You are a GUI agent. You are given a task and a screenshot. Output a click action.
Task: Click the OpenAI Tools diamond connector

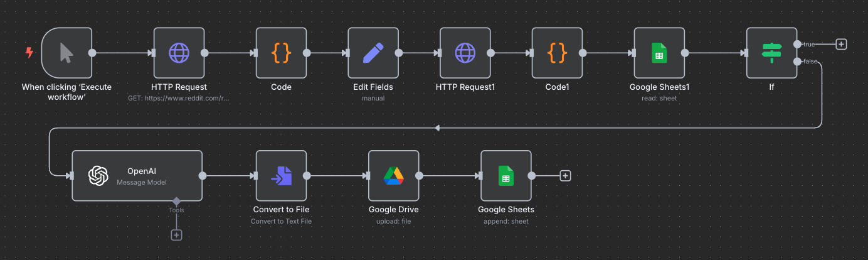point(176,201)
